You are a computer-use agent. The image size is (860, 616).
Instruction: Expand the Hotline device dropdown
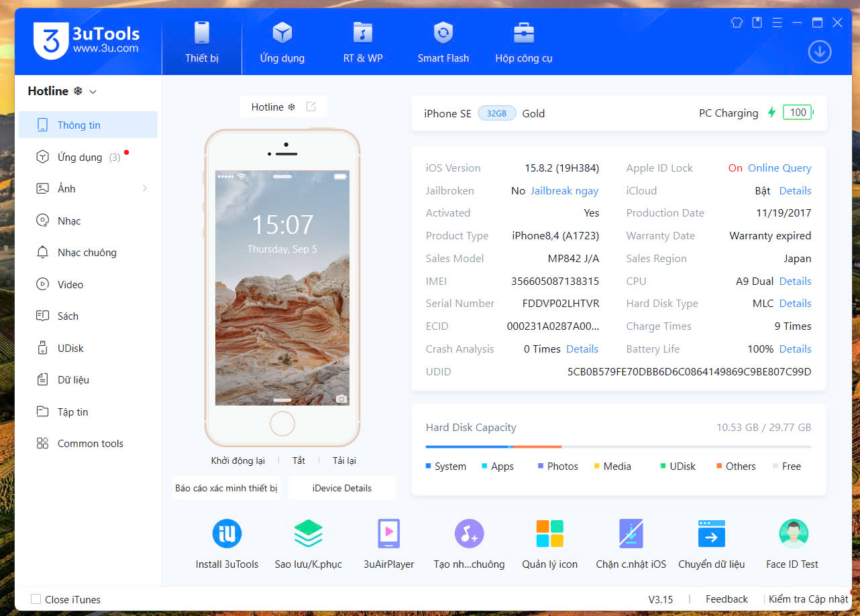(93, 92)
